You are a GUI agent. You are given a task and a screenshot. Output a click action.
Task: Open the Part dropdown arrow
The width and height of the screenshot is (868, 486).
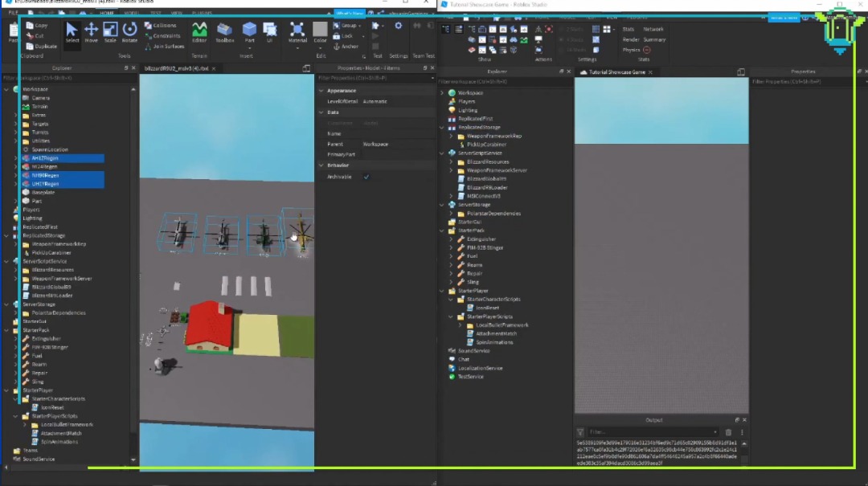coord(250,48)
